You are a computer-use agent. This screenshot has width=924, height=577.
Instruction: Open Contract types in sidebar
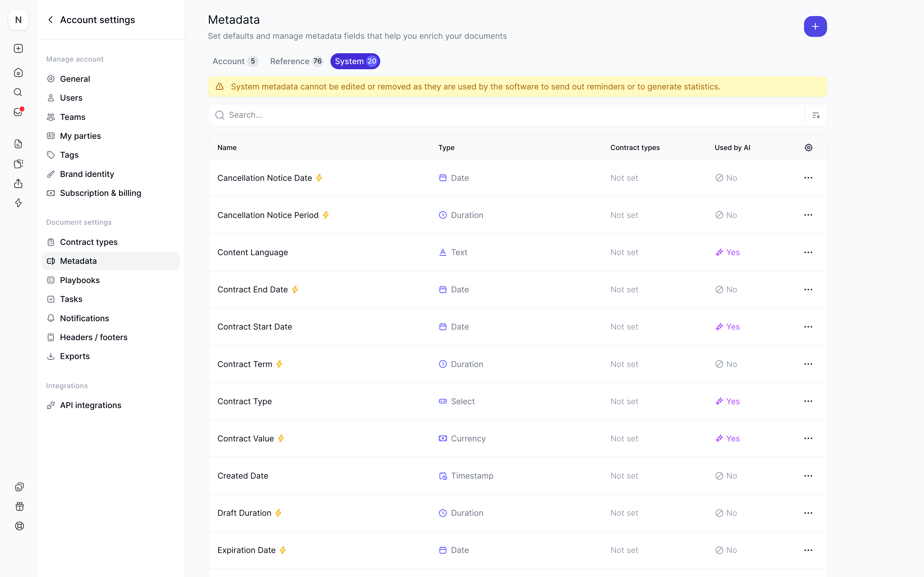[89, 242]
